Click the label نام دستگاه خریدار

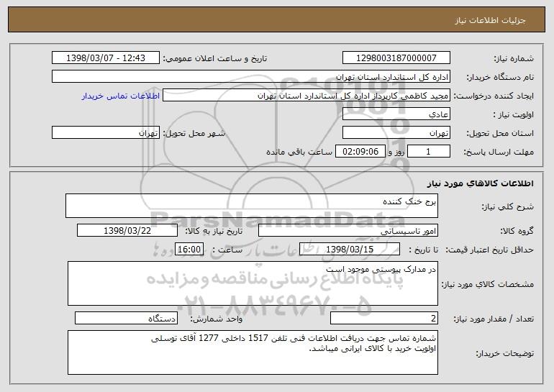(500, 77)
